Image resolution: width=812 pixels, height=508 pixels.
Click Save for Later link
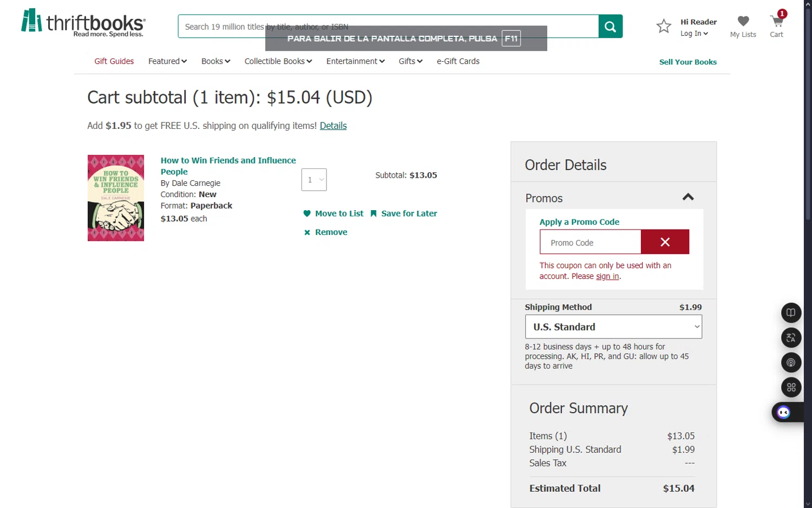coord(409,213)
